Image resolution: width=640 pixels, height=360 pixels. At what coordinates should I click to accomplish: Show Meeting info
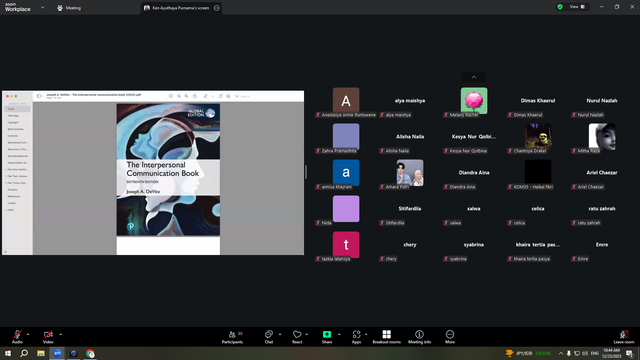click(x=419, y=337)
